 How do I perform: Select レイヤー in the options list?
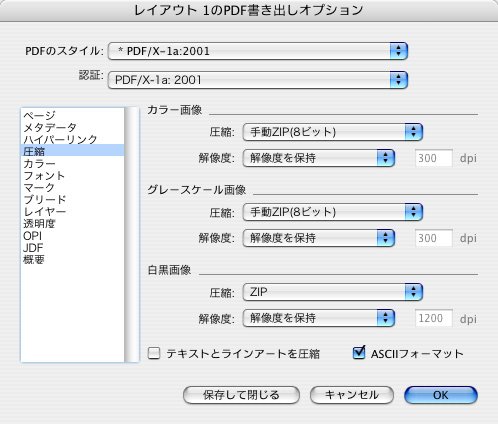click(x=72, y=211)
